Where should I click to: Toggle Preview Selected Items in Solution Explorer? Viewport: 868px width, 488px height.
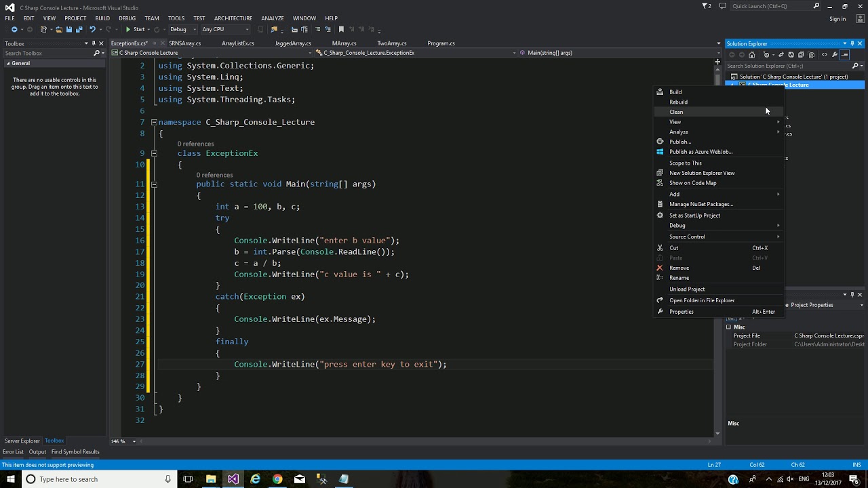pyautogui.click(x=844, y=55)
